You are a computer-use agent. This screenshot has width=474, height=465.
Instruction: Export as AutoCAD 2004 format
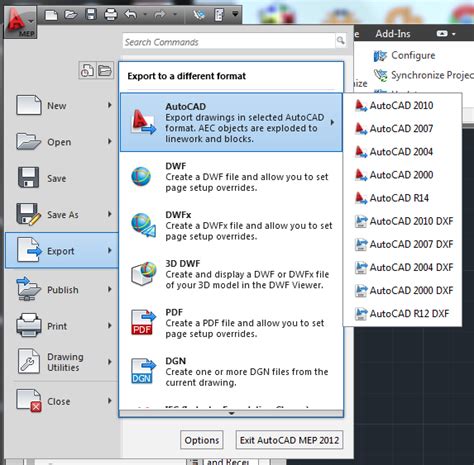pos(402,152)
